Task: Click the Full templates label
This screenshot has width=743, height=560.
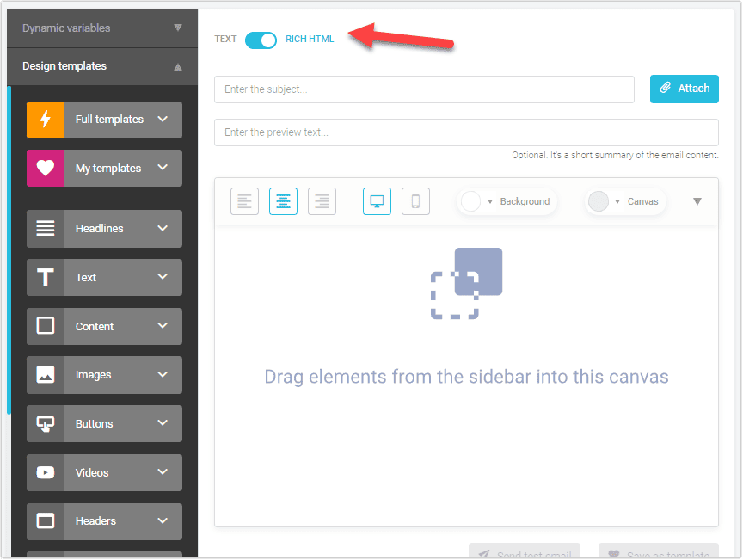Action: tap(109, 120)
